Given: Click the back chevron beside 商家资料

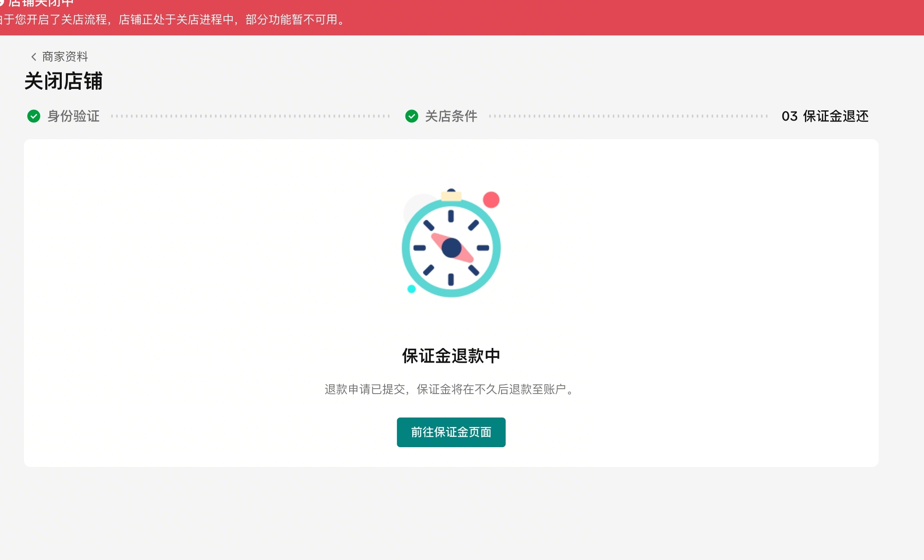Looking at the screenshot, I should (34, 56).
